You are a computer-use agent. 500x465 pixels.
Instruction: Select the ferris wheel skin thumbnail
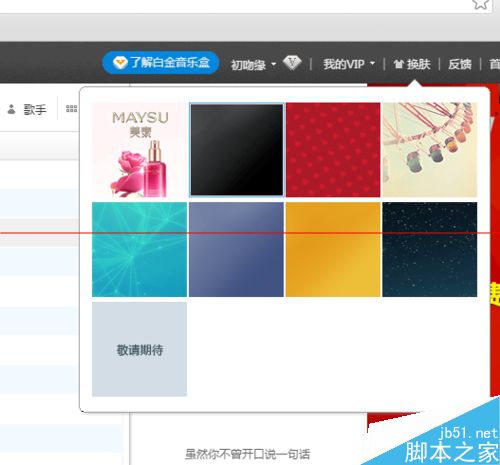click(x=430, y=150)
